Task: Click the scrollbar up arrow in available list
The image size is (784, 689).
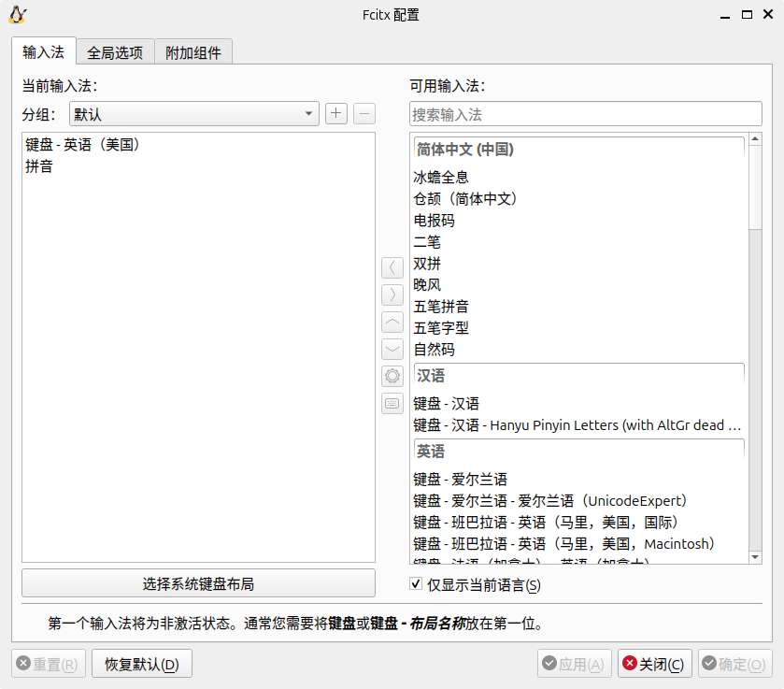Action: tap(755, 138)
